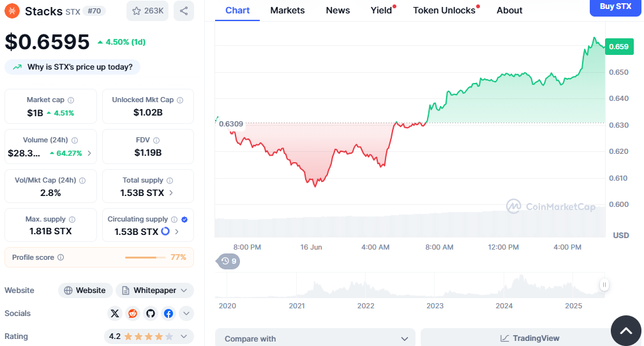Click the Profile score info icon
644x346 pixels.
click(61, 257)
